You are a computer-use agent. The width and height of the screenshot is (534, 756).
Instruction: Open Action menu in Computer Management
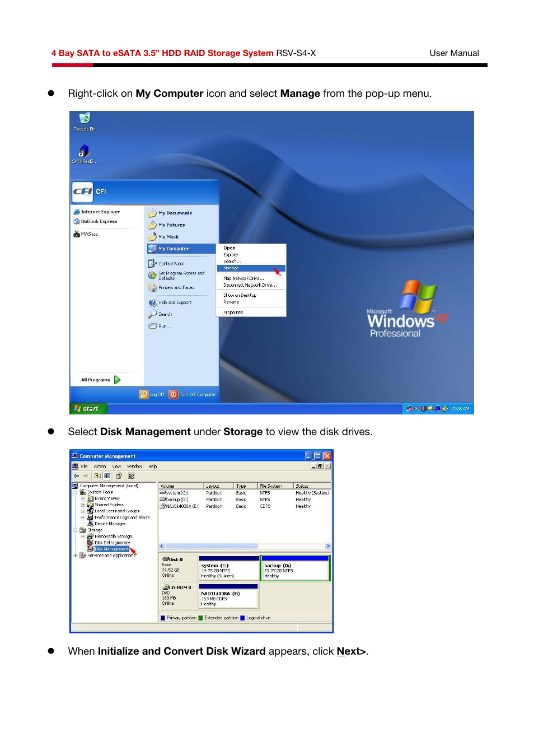click(100, 466)
